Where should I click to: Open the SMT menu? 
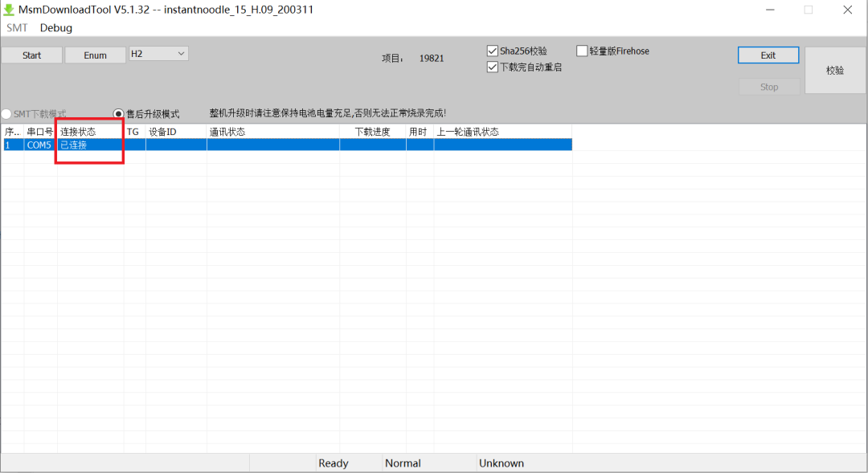click(x=17, y=27)
